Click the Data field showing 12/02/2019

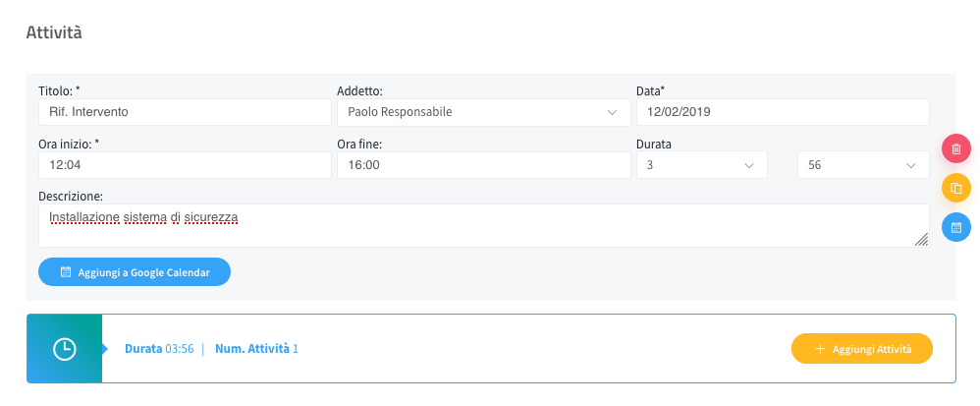coord(783,112)
